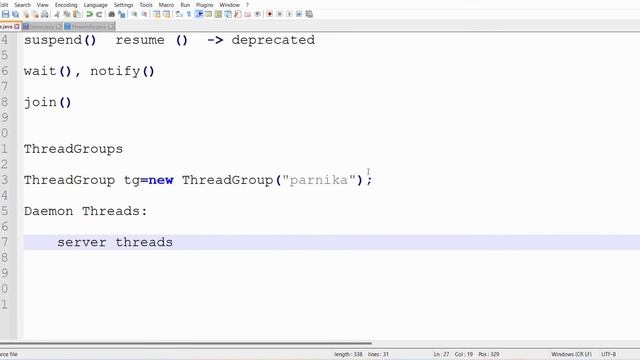Click the Print toolbar icon
This screenshot has height=360, width=640.
point(44,14)
